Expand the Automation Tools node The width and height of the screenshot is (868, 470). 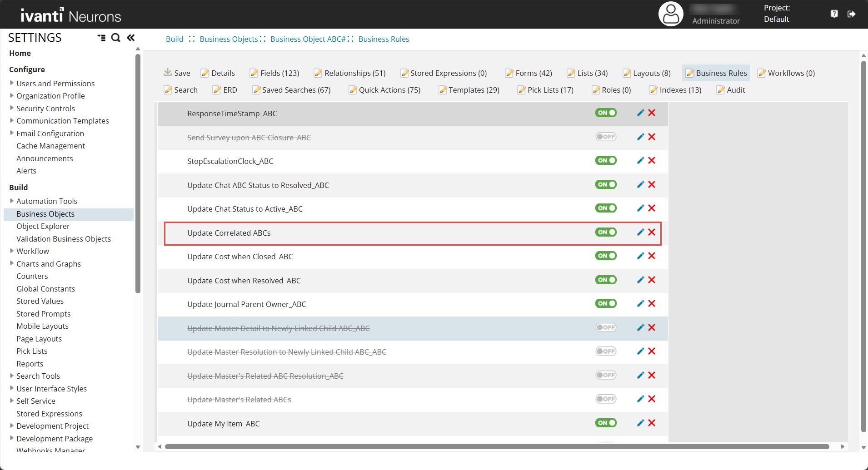(x=12, y=201)
